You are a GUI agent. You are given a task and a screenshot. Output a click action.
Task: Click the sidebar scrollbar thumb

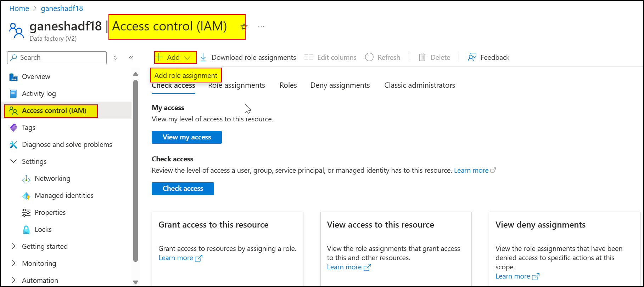pos(135,171)
